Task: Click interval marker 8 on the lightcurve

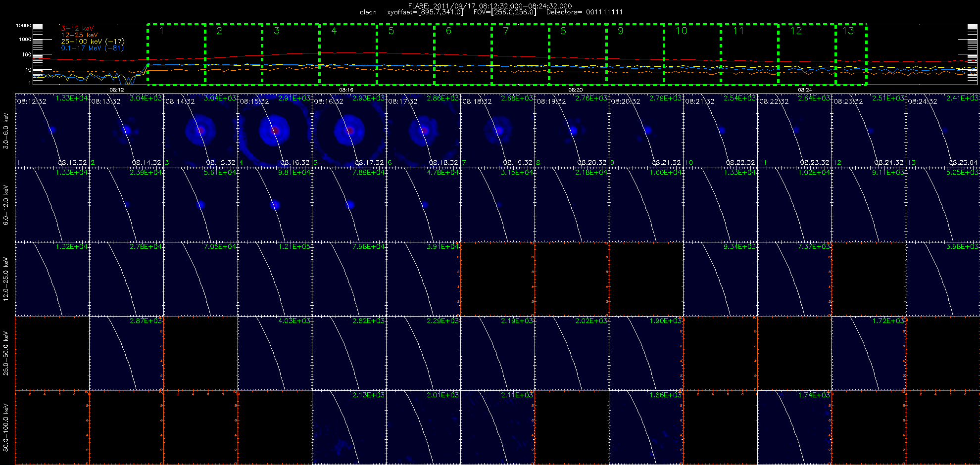Action: coord(563,31)
